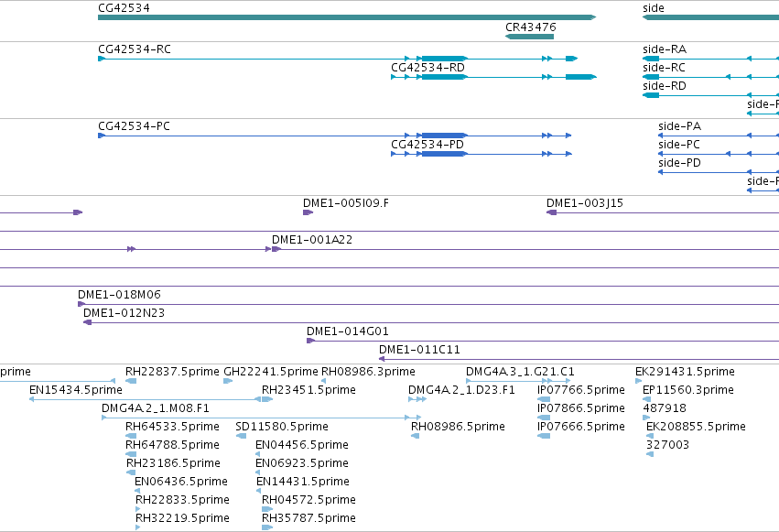The width and height of the screenshot is (779, 532).
Task: Select the RH35787.5prime EST label
Action: [x=308, y=518]
